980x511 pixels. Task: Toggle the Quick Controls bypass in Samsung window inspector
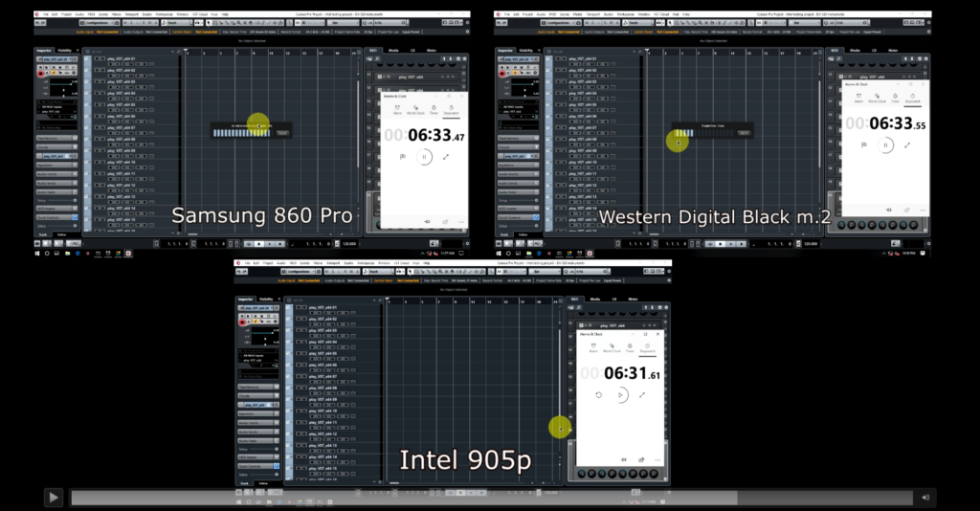point(75,217)
